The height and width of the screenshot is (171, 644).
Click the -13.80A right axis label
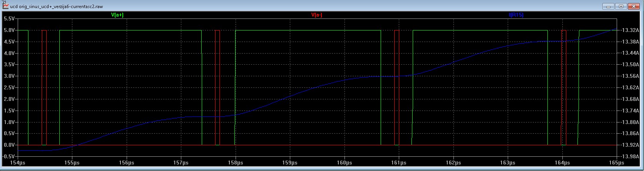coord(629,122)
